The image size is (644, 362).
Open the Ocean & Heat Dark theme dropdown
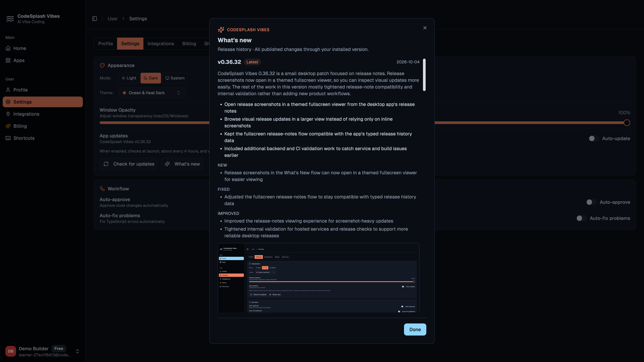click(x=152, y=93)
